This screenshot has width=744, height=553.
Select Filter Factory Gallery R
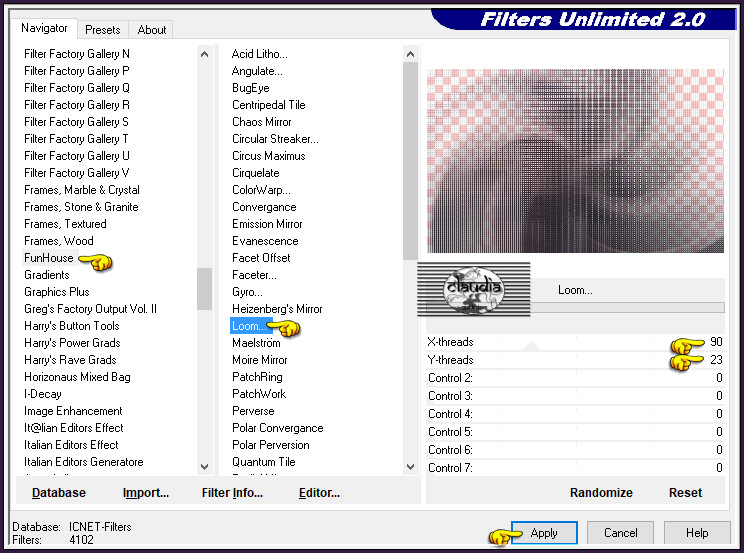point(76,105)
